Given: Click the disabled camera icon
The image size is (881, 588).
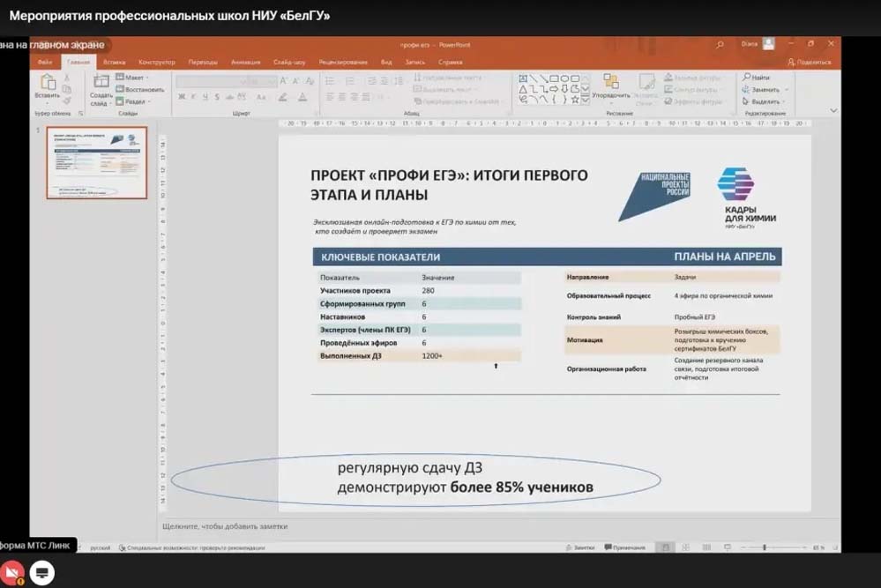Looking at the screenshot, I should [x=11, y=572].
